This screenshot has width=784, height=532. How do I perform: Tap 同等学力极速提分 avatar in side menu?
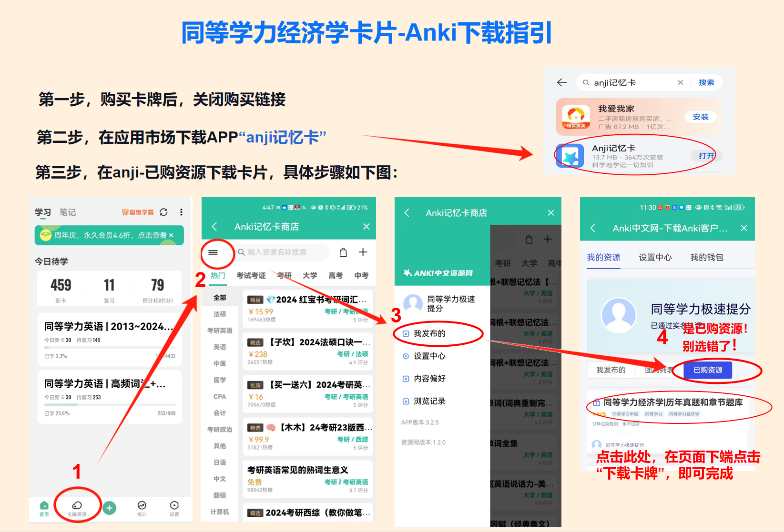413,304
